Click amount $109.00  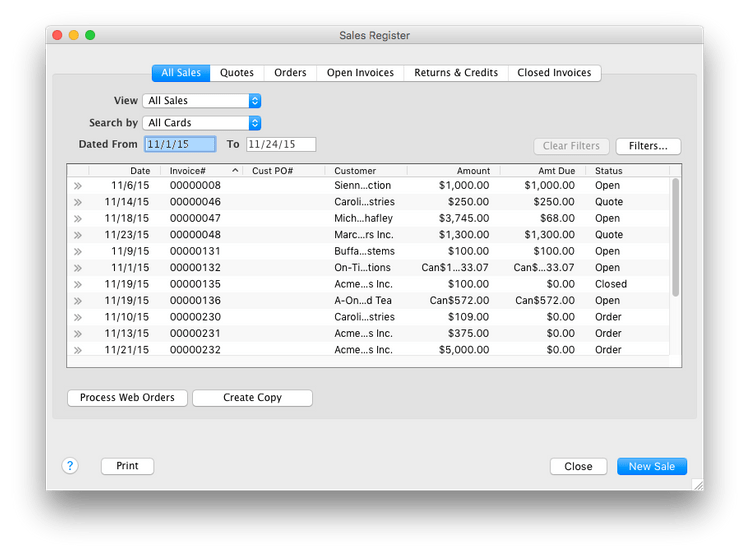pyautogui.click(x=468, y=317)
